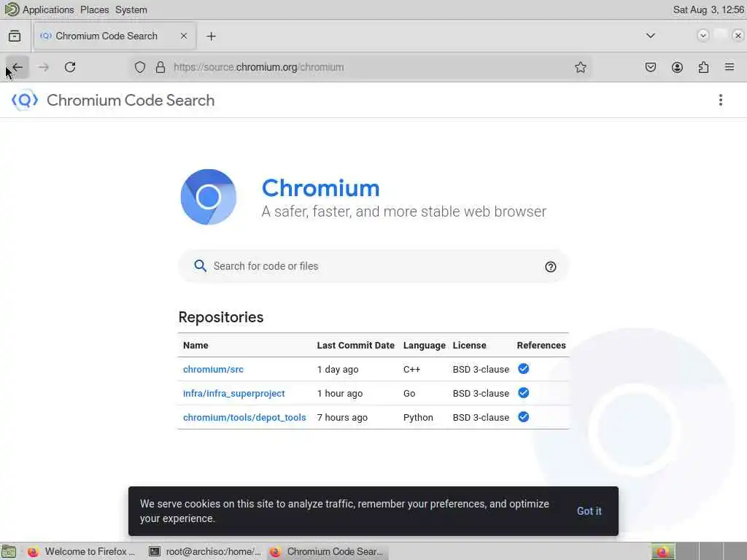Open a new tab with the plus button
Viewport: 747px width, 560px height.
[x=211, y=36]
